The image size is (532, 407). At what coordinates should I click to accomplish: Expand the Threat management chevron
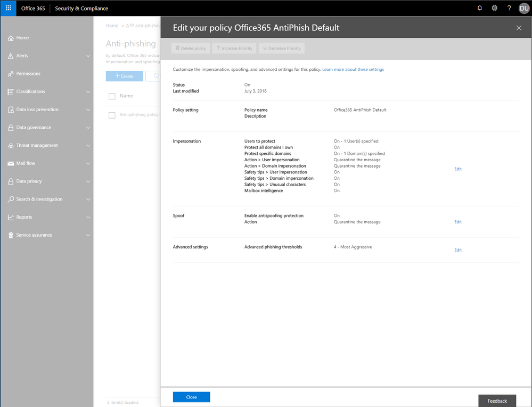(88, 146)
